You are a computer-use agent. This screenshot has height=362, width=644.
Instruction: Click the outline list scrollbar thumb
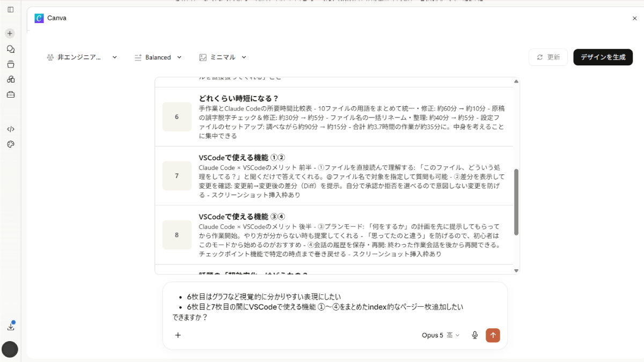tap(516, 202)
